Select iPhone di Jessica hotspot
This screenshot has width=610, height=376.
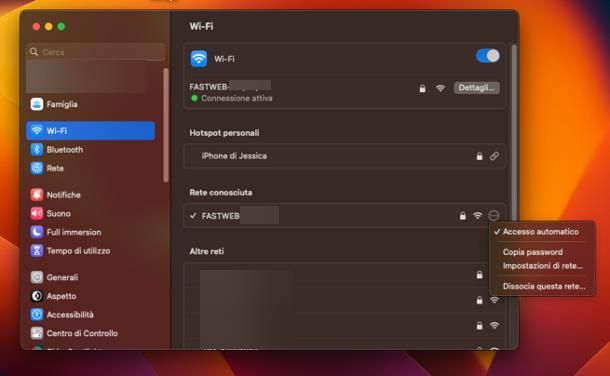click(x=345, y=156)
